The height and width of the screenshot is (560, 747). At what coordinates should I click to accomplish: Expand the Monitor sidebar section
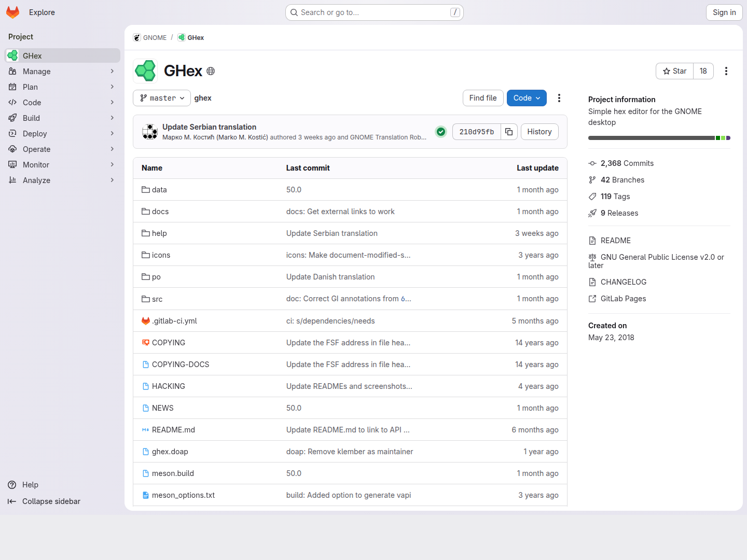tap(62, 165)
